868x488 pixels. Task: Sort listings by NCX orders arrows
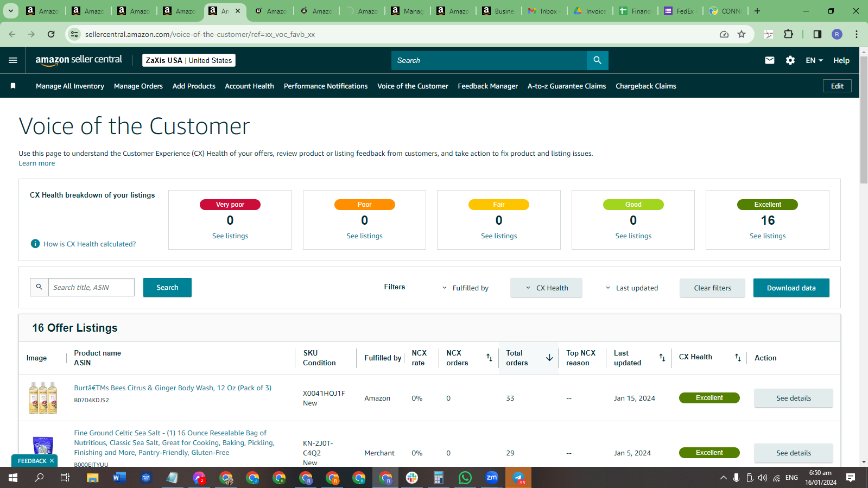pos(490,357)
